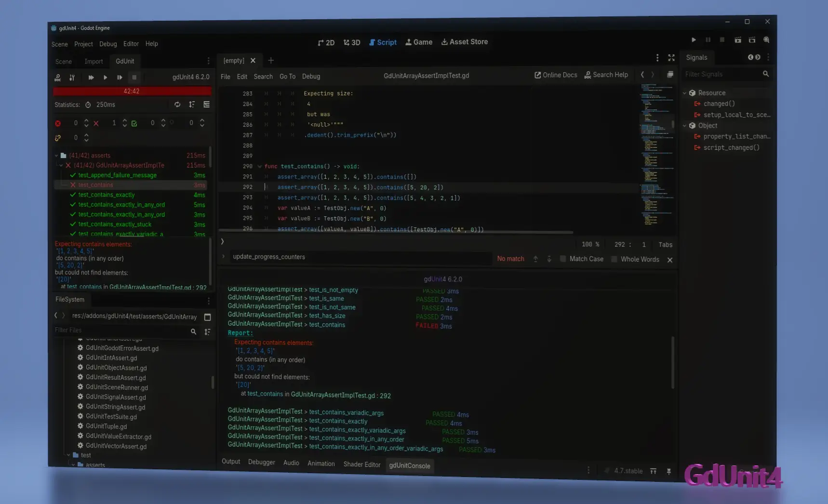Go to next search match arrow
Viewport: 828px width, 504px height.
coord(549,259)
